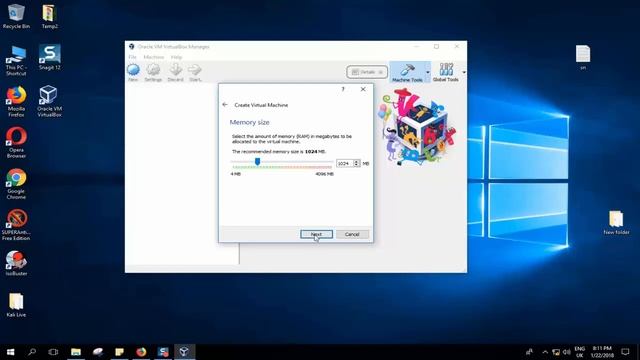Select the IsoBuster desktop icon

[x=16, y=263]
